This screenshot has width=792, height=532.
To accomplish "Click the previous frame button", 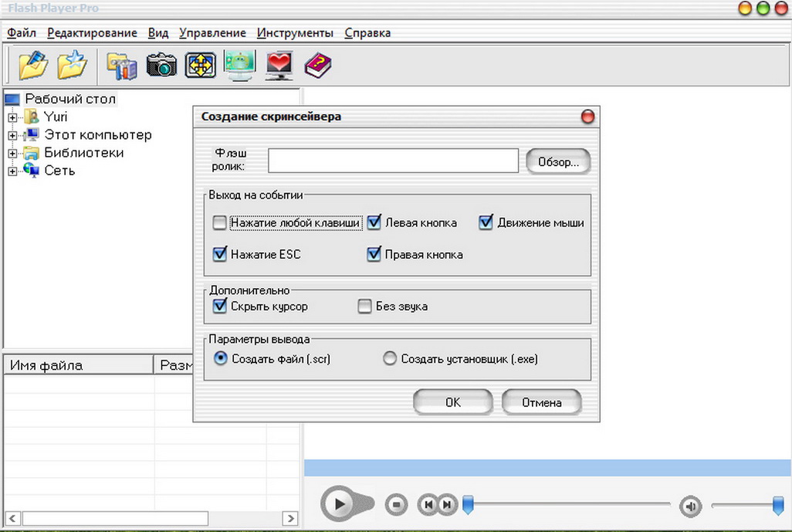I will point(428,504).
